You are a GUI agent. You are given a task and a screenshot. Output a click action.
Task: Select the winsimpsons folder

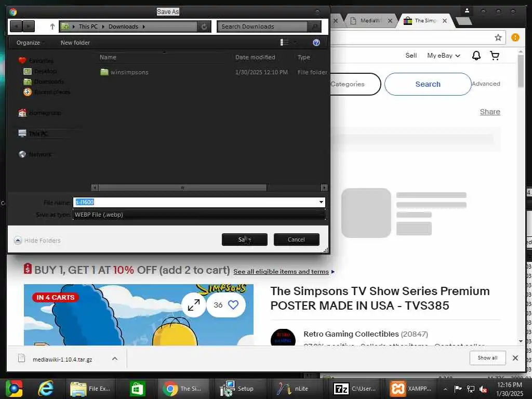click(x=125, y=72)
